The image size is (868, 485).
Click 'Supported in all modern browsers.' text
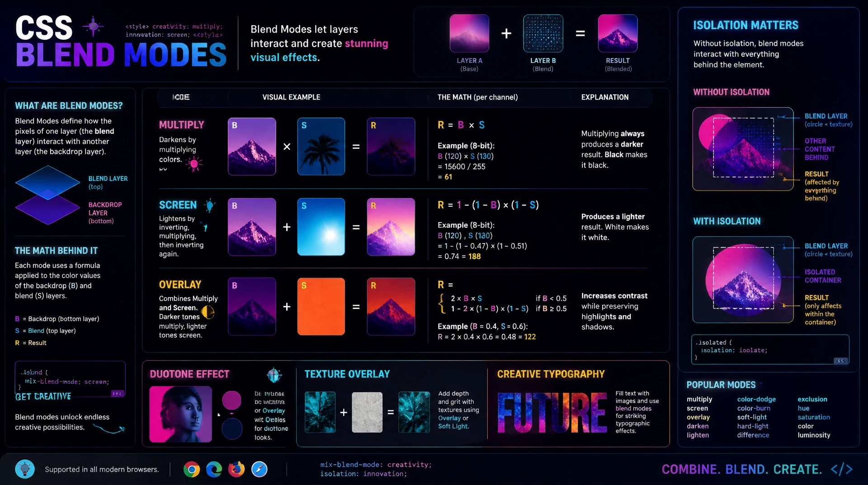pos(102,470)
